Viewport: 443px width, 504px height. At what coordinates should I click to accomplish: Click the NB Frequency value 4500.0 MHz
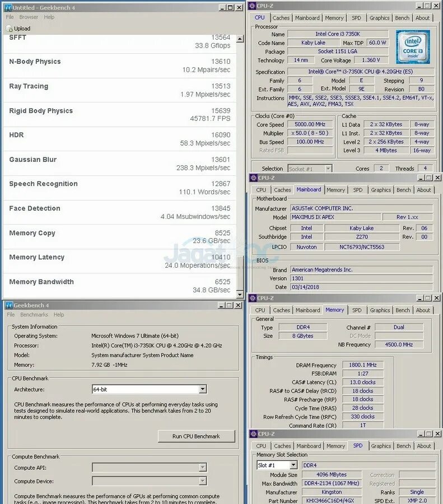[x=399, y=344]
